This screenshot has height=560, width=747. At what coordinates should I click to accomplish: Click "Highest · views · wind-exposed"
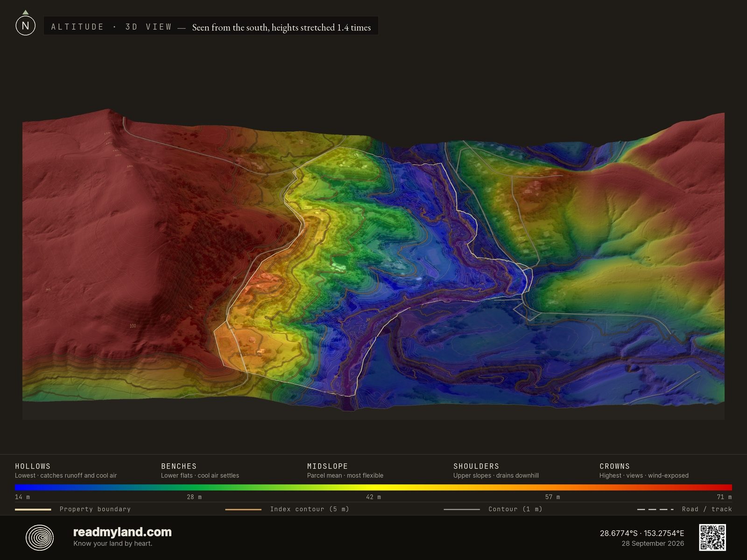(644, 476)
